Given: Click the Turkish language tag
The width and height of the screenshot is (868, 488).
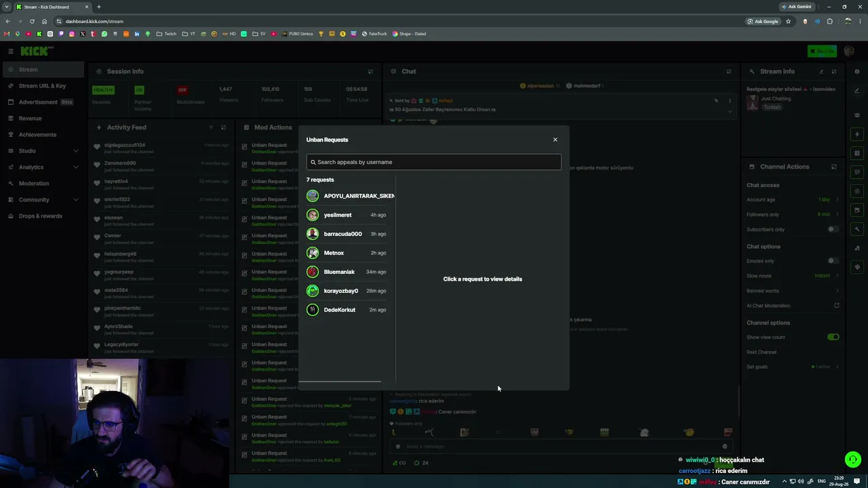Looking at the screenshot, I should point(772,107).
